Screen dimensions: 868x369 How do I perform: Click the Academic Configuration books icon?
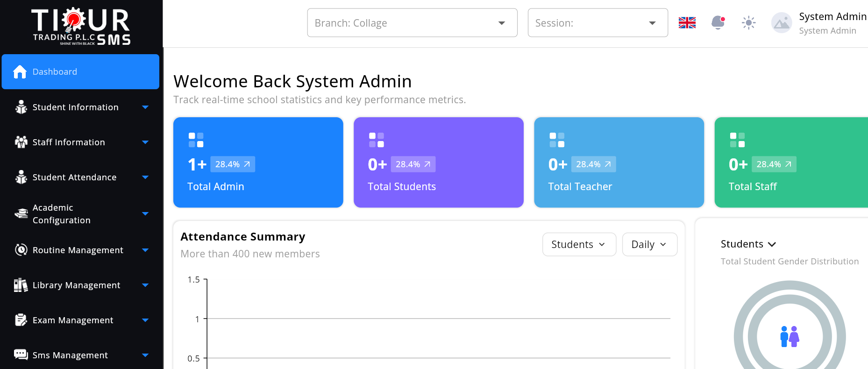coord(21,213)
